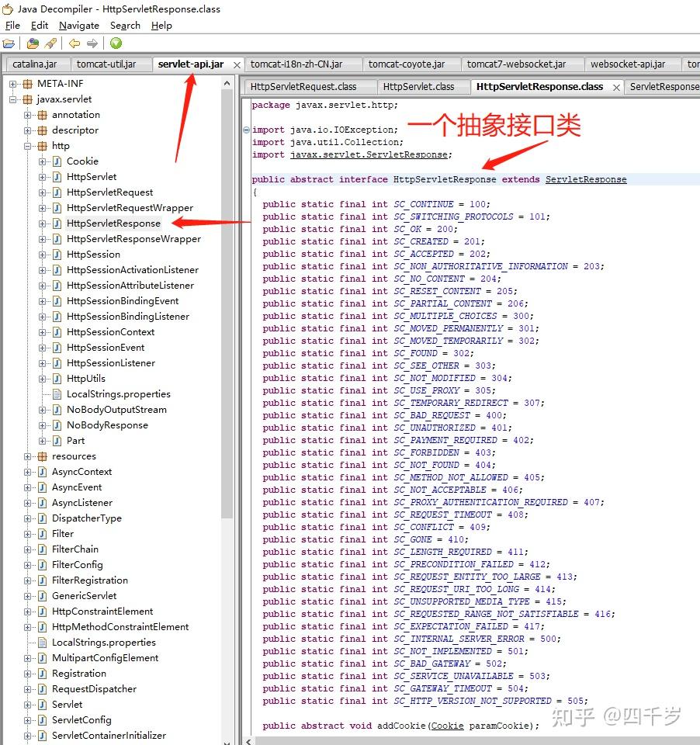Viewport: 700px width, 745px height.
Task: Open the Navigate menu
Action: pos(79,26)
